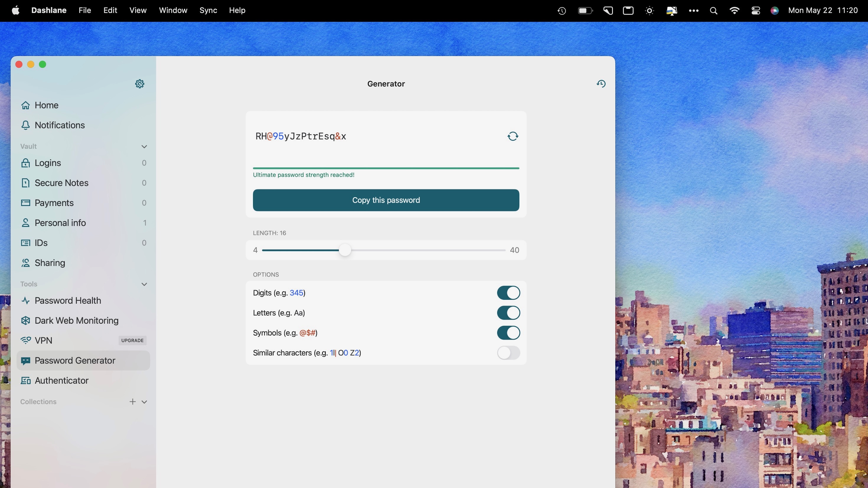Image resolution: width=868 pixels, height=488 pixels.
Task: Disable the Letters toggle
Action: point(508,312)
